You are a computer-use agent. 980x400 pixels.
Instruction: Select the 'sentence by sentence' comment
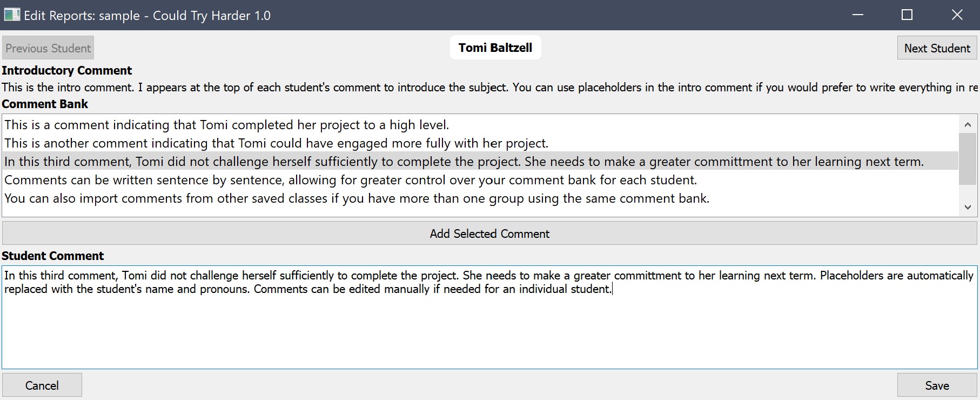(x=481, y=180)
